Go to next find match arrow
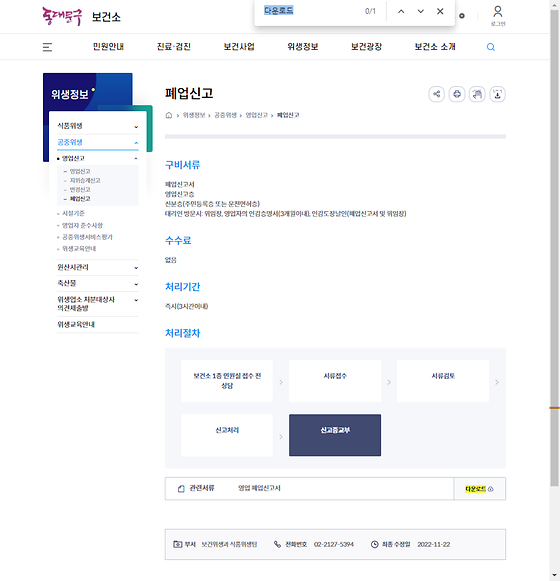The width and height of the screenshot is (560, 581). (421, 11)
